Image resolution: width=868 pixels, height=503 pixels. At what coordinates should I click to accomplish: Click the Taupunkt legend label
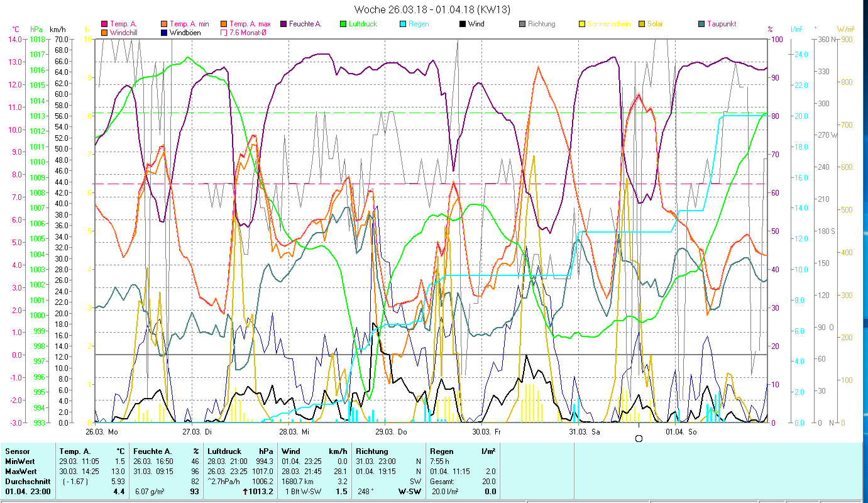click(722, 24)
